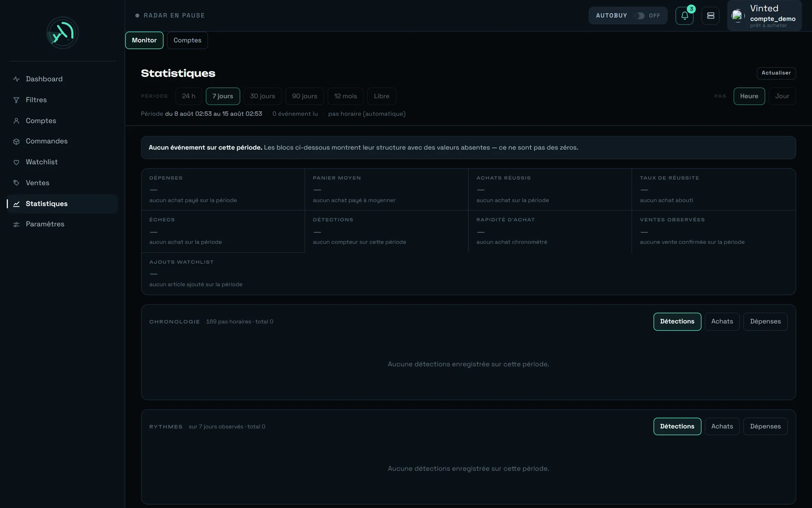This screenshot has height=508, width=812.
Task: Select the Libre custom period
Action: point(382,96)
